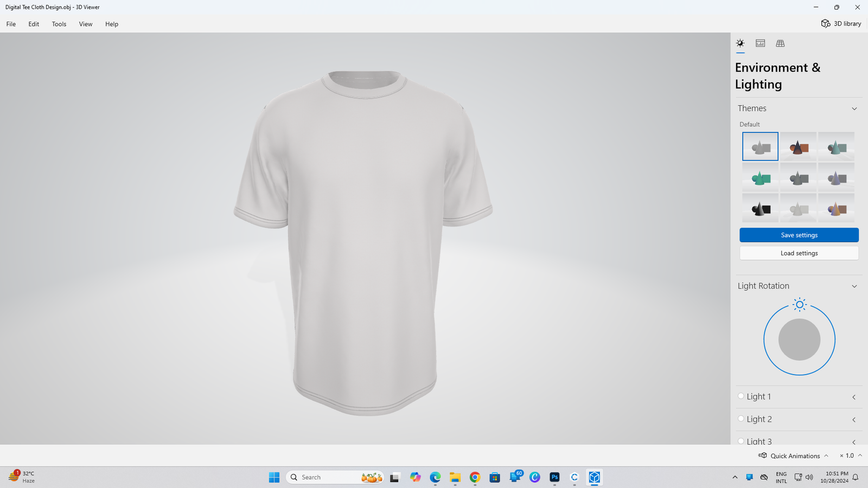Click Load settings button
Viewport: 868px width, 488px height.
(799, 253)
